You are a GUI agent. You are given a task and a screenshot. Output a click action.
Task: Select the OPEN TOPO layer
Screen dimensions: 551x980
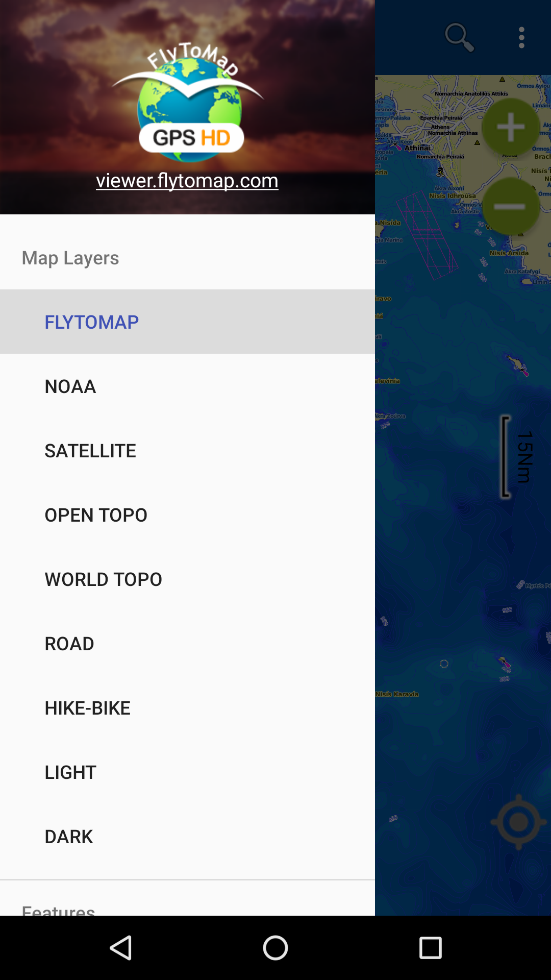[x=187, y=514]
